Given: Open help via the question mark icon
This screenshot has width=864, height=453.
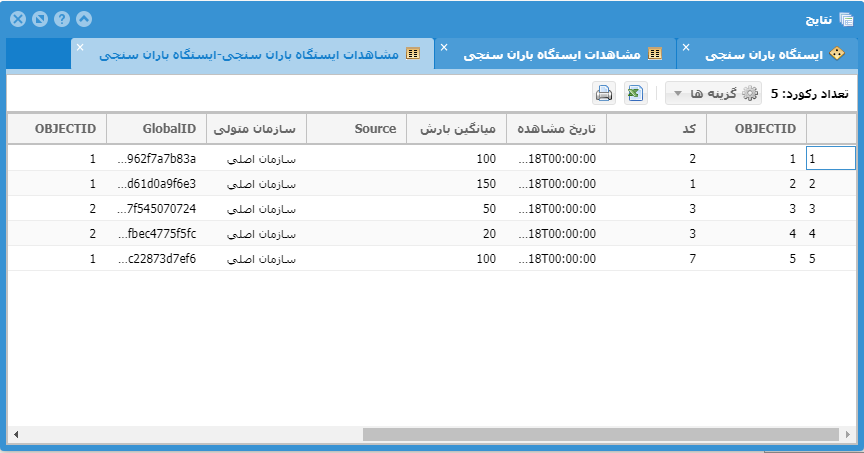Looking at the screenshot, I should pos(62,19).
